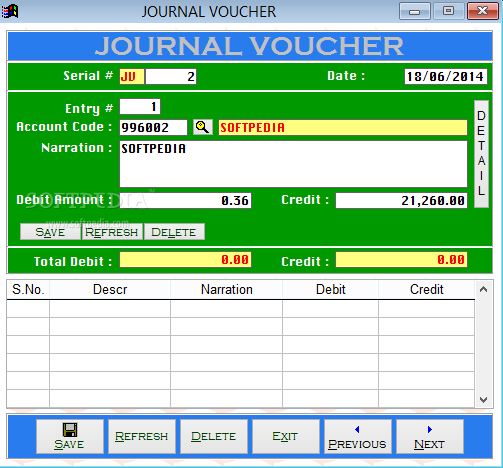
Task: Click the S.No. column header
Action: click(x=28, y=289)
